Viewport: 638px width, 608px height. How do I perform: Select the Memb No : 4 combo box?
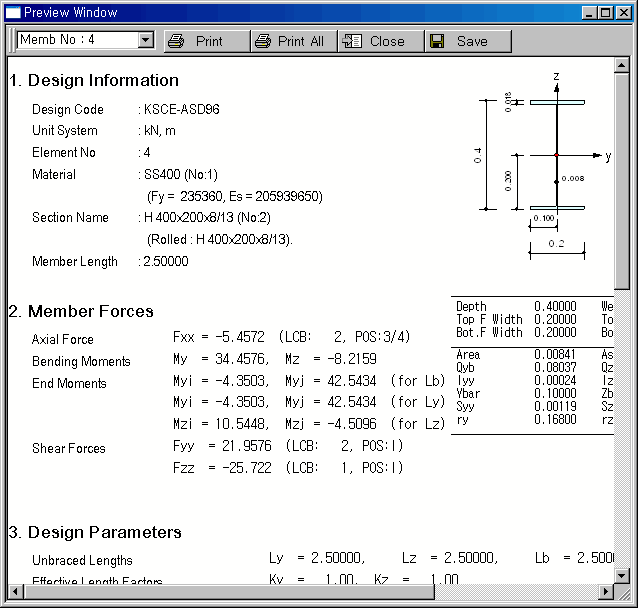85,40
